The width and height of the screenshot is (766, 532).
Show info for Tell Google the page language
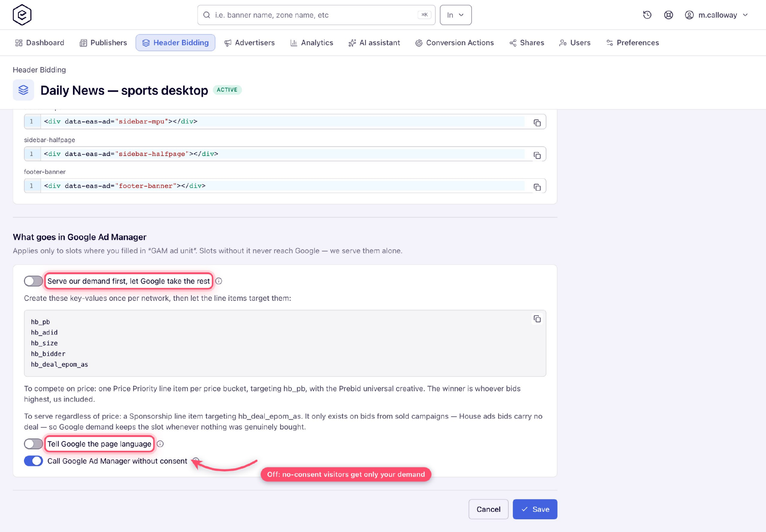[x=160, y=444]
